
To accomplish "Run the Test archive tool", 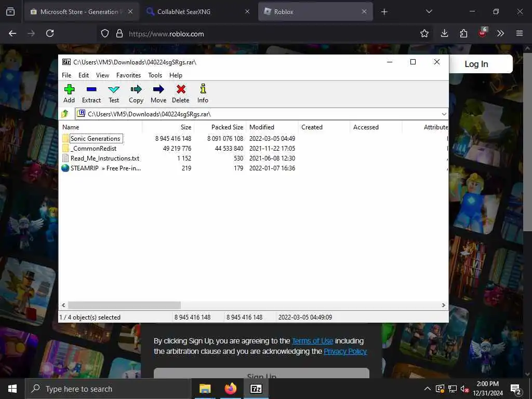I will click(x=114, y=94).
